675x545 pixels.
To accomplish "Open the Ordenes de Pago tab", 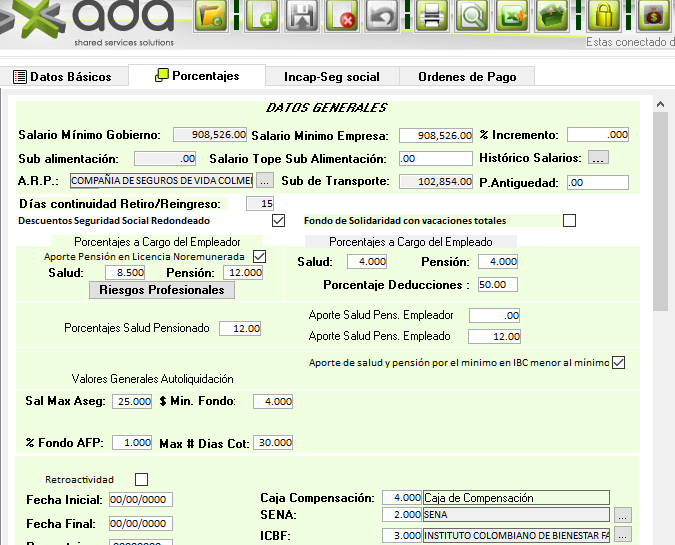I will tap(467, 76).
